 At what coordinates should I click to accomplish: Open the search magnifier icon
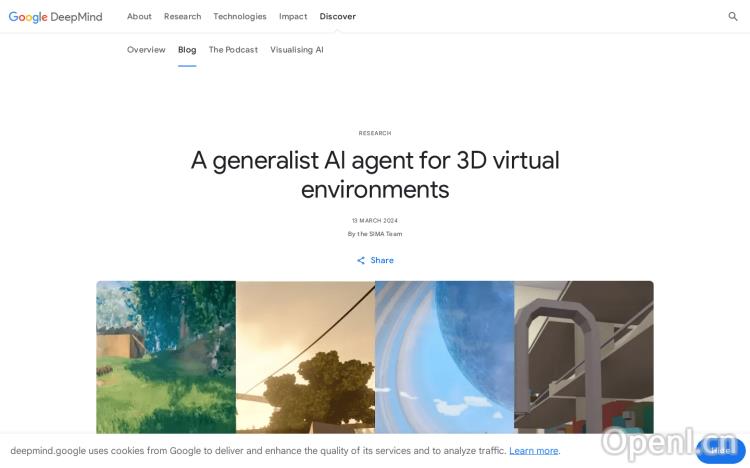[x=733, y=17]
